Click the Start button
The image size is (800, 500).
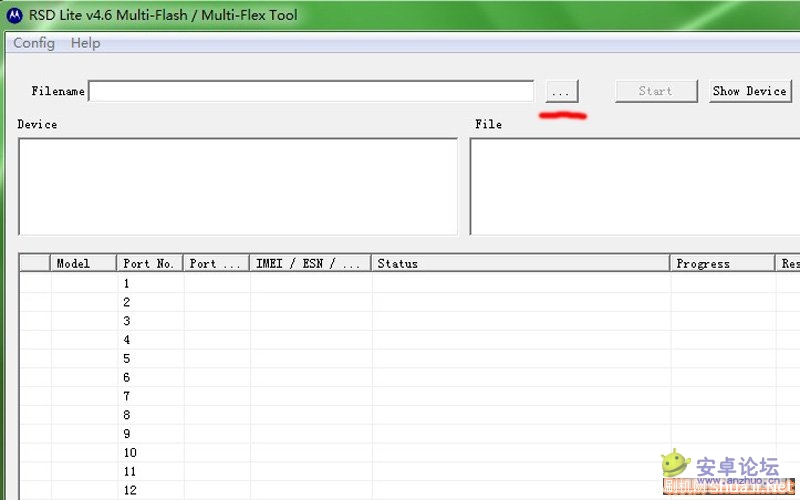(x=656, y=91)
